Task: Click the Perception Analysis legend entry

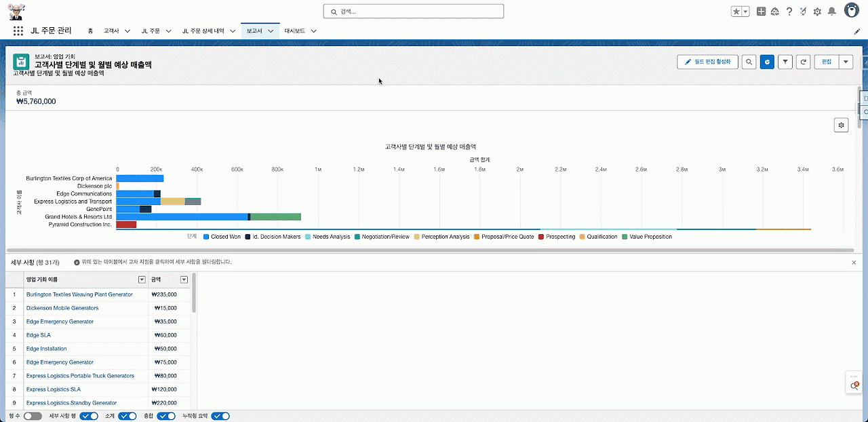Action: (441, 237)
